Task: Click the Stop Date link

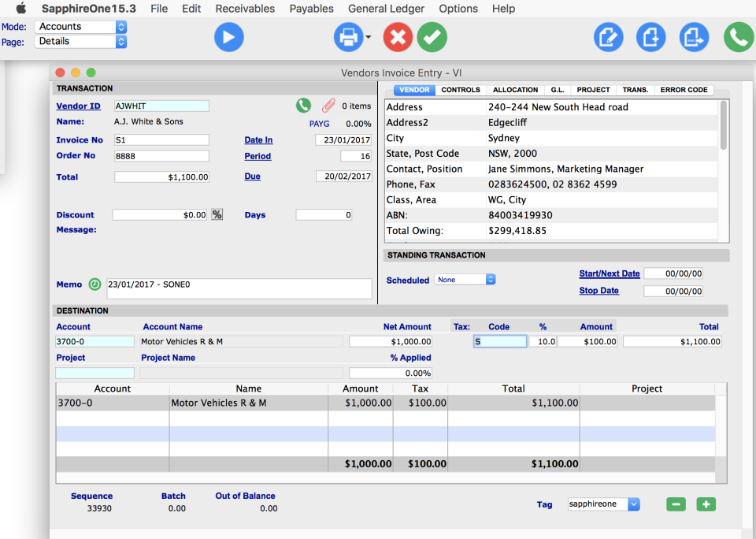Action: pos(598,291)
